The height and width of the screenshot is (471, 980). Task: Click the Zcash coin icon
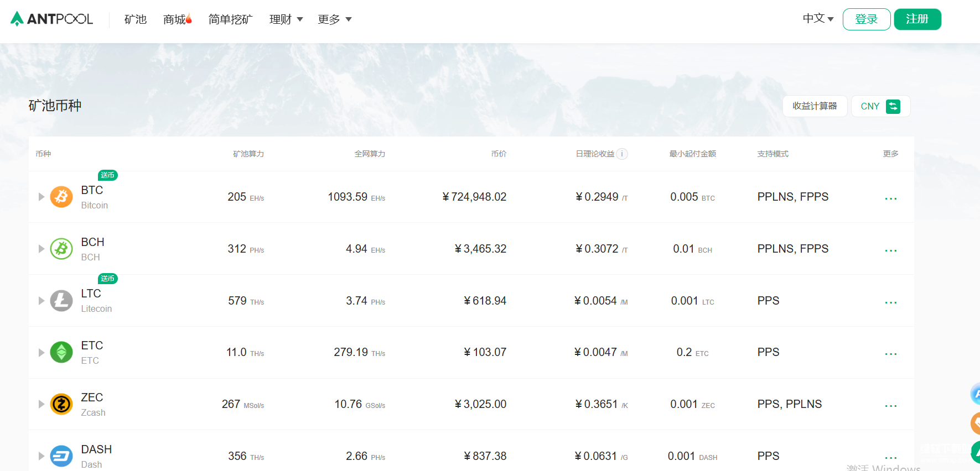[61, 404]
